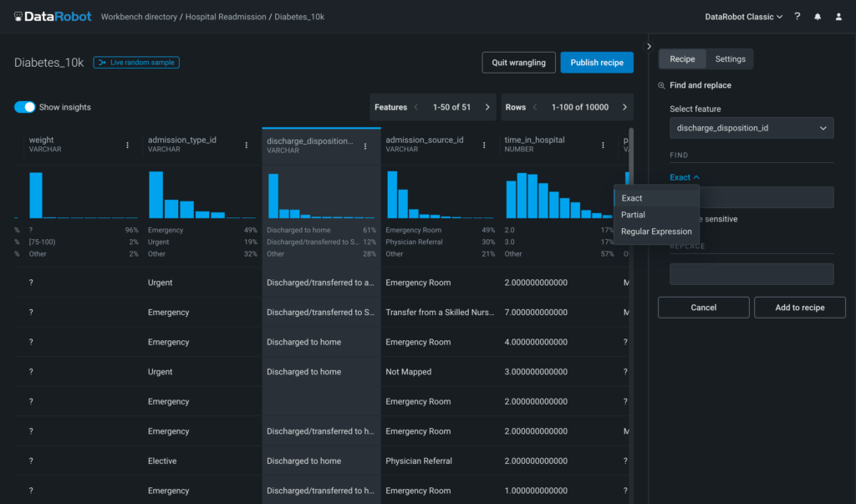Screen dimensions: 856x504
Task: Open the help question mark icon
Action: pos(797,17)
